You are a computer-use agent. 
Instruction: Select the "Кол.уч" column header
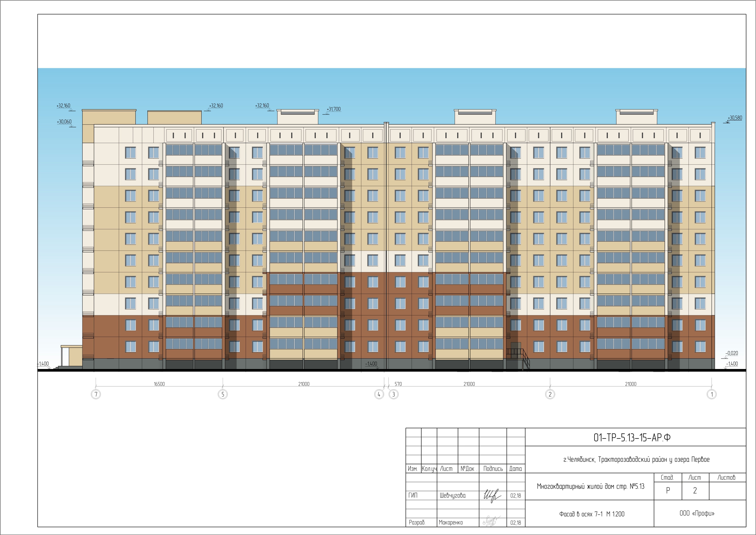(x=429, y=469)
